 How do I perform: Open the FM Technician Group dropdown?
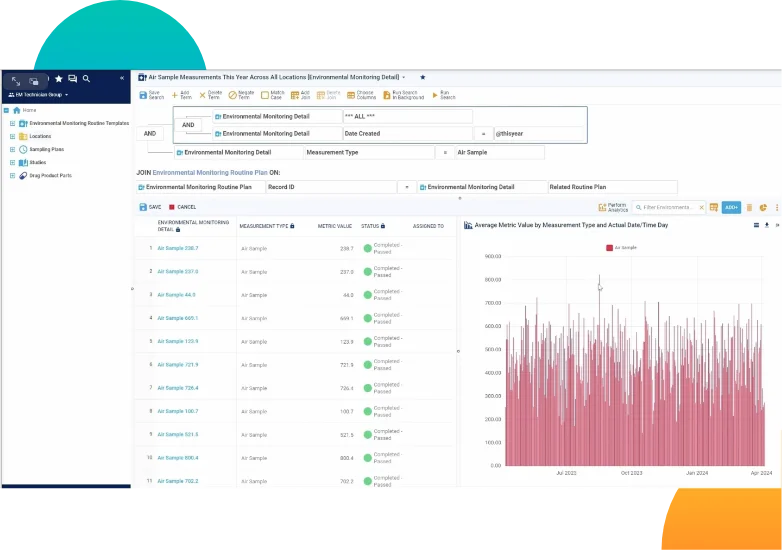click(38, 95)
